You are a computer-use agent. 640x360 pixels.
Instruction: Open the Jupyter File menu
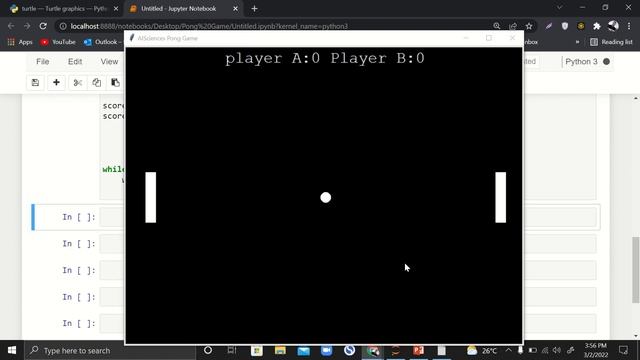(x=42, y=62)
